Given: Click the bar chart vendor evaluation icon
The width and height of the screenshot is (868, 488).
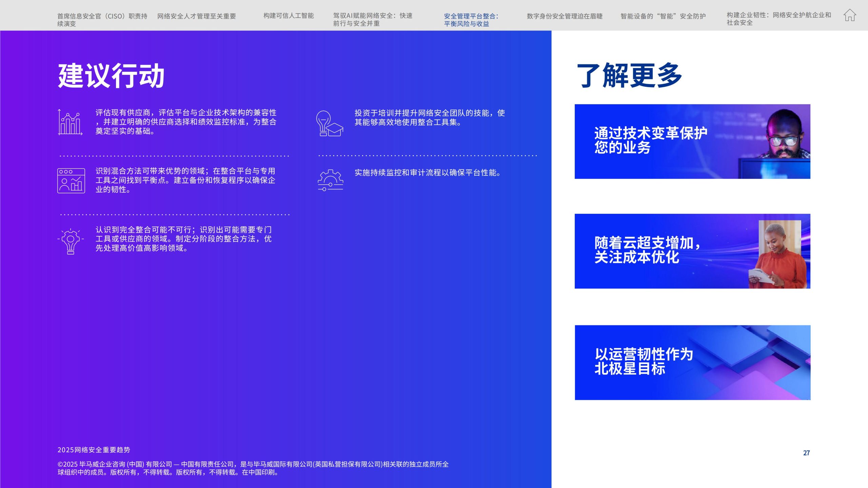Looking at the screenshot, I should [x=70, y=122].
